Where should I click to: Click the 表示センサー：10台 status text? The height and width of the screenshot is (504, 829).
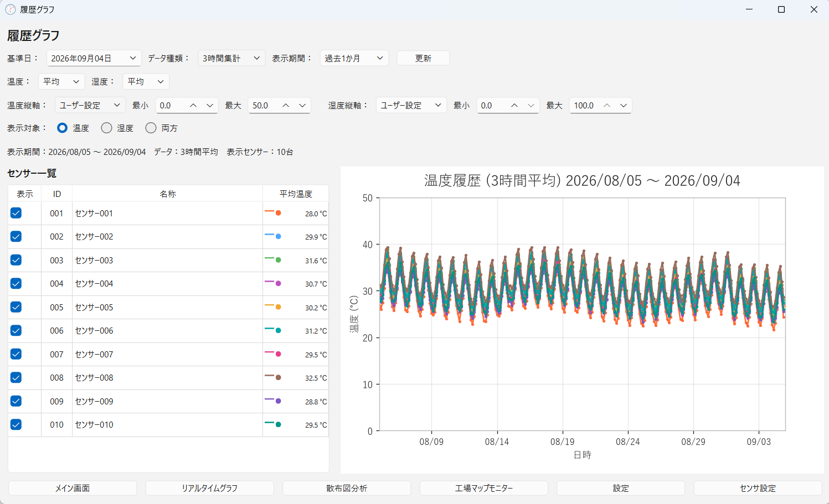pyautogui.click(x=260, y=152)
